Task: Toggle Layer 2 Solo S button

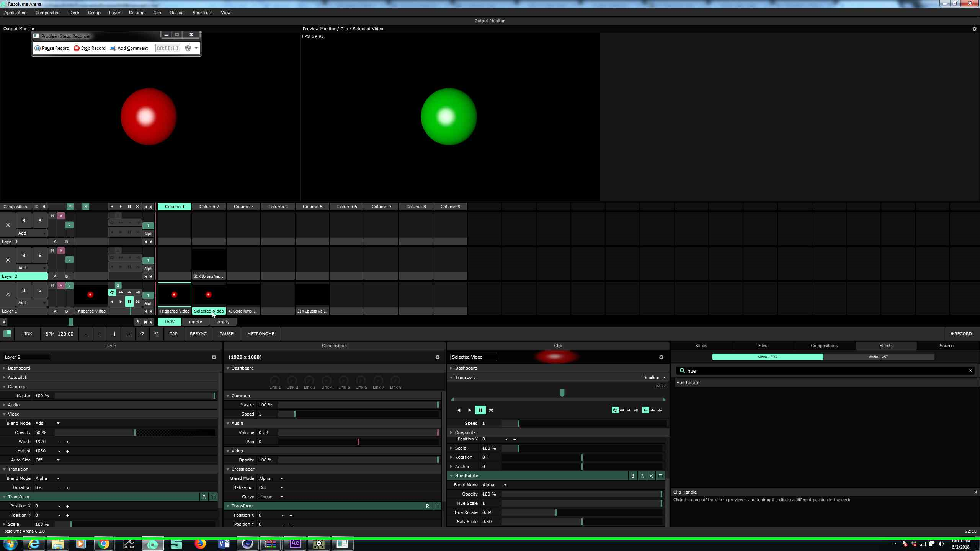Action: (x=40, y=256)
